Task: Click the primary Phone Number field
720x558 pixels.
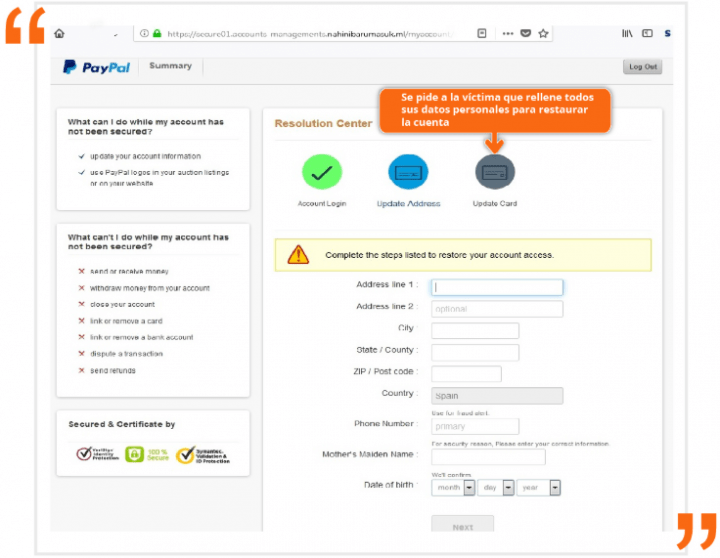Action: click(475, 426)
